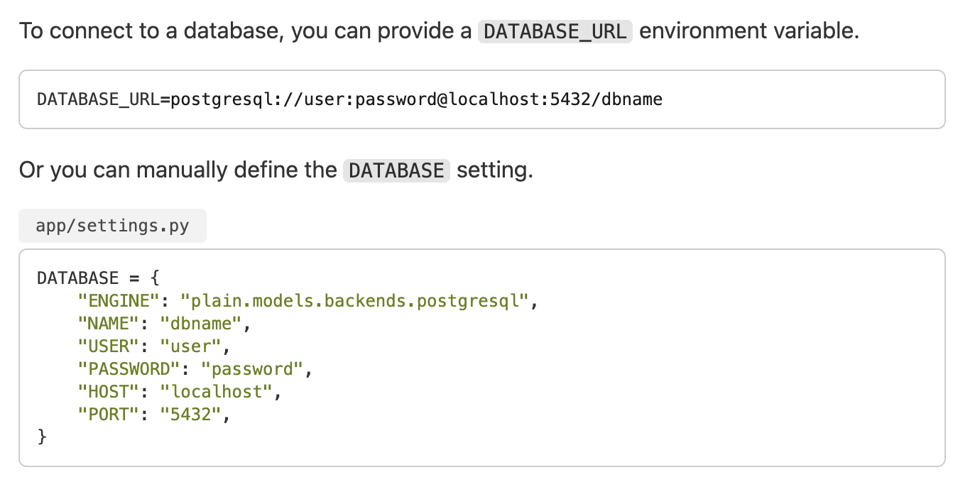
Task: Click the inline DATABASE code in 'manually define' sentence
Action: click(396, 170)
